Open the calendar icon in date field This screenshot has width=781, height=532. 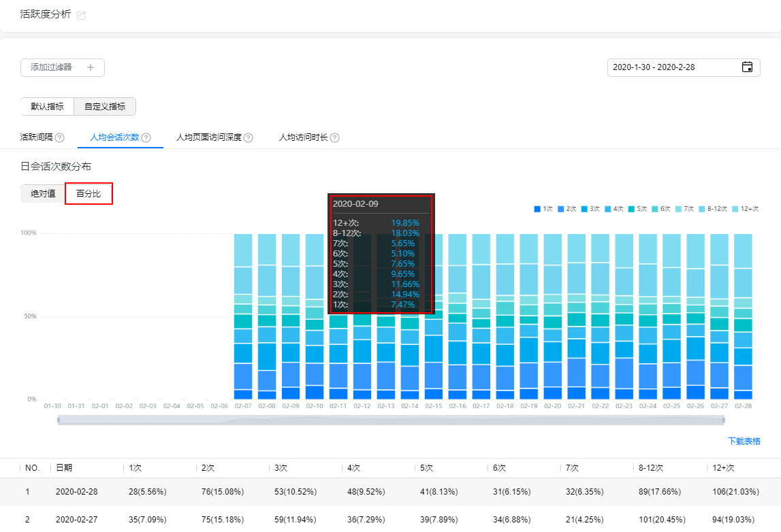point(747,67)
